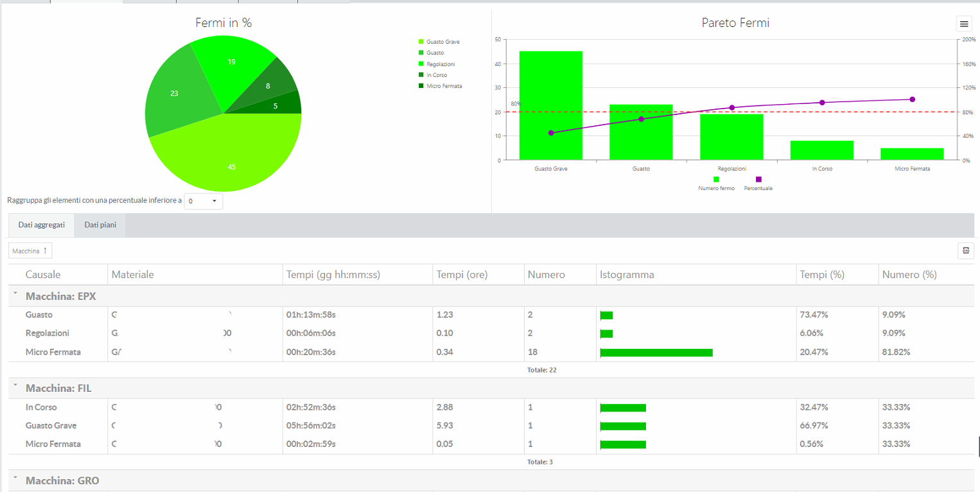The width and height of the screenshot is (980, 492).
Task: Click the Micro Fermata histogram bar in EPX
Action: tap(656, 353)
